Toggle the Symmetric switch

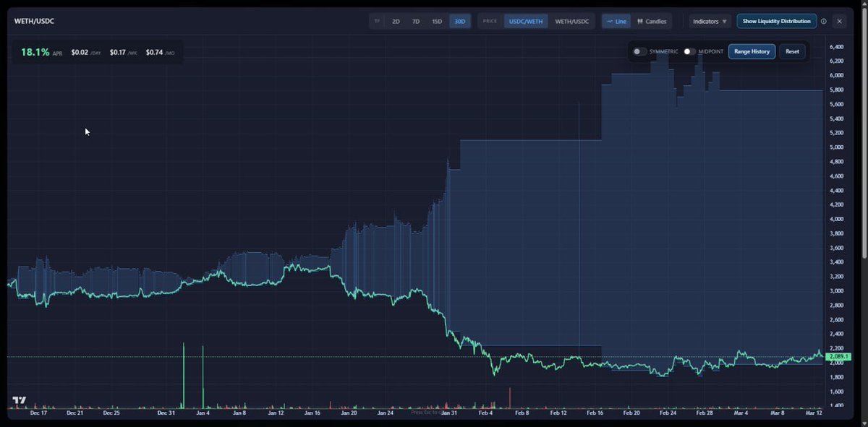click(x=639, y=51)
